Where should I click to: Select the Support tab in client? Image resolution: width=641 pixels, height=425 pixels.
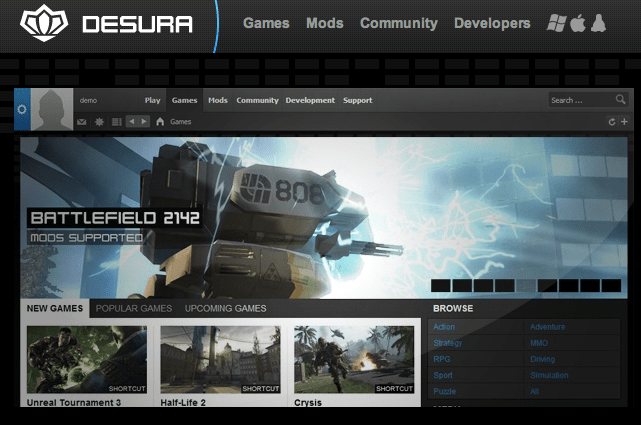(x=357, y=100)
